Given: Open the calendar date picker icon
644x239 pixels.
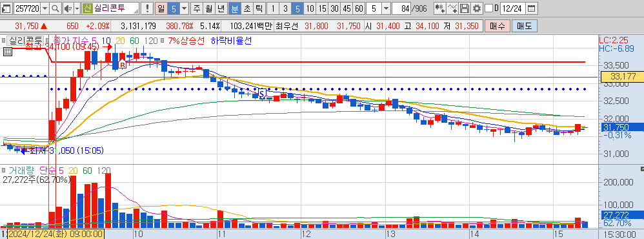Looking at the screenshot, I should click(531, 8).
